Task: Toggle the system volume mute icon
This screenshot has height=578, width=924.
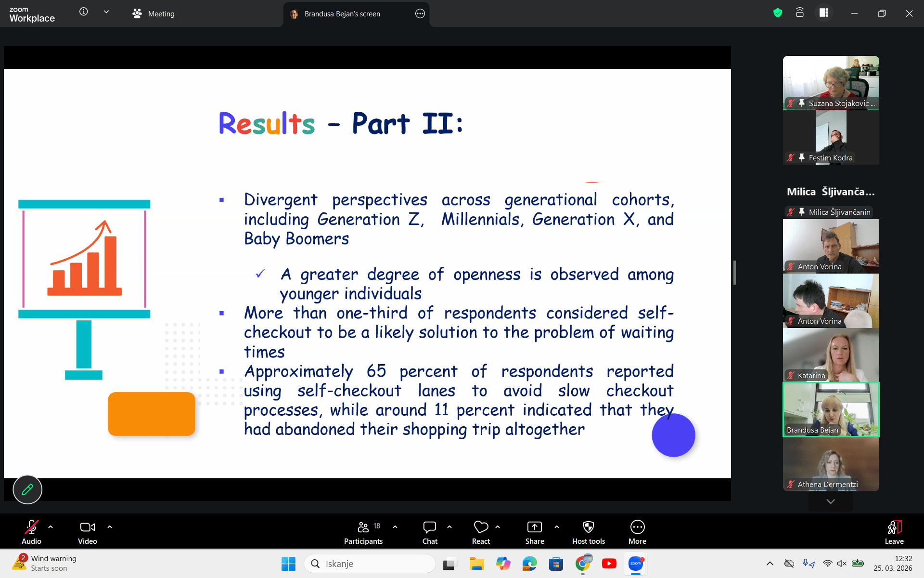Action: 842,564
